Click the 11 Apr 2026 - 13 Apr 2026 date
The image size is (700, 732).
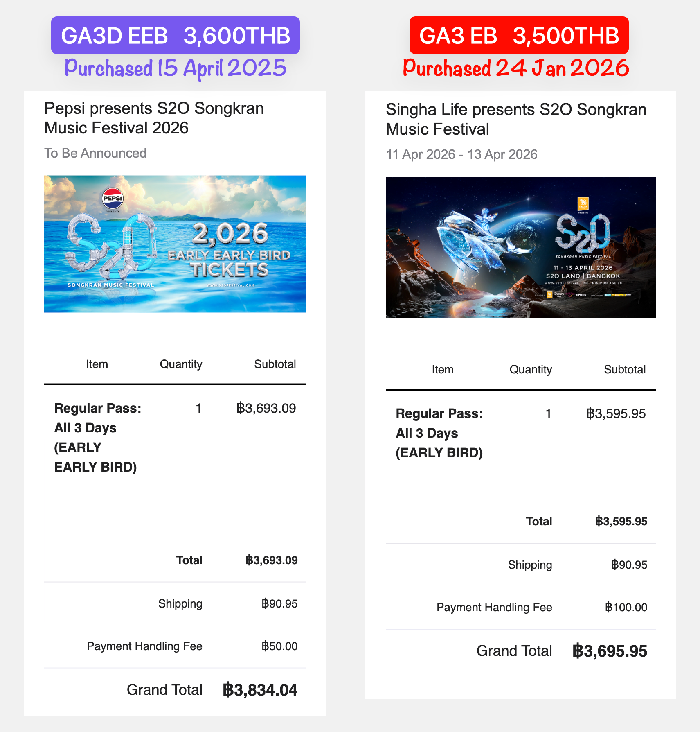click(461, 154)
